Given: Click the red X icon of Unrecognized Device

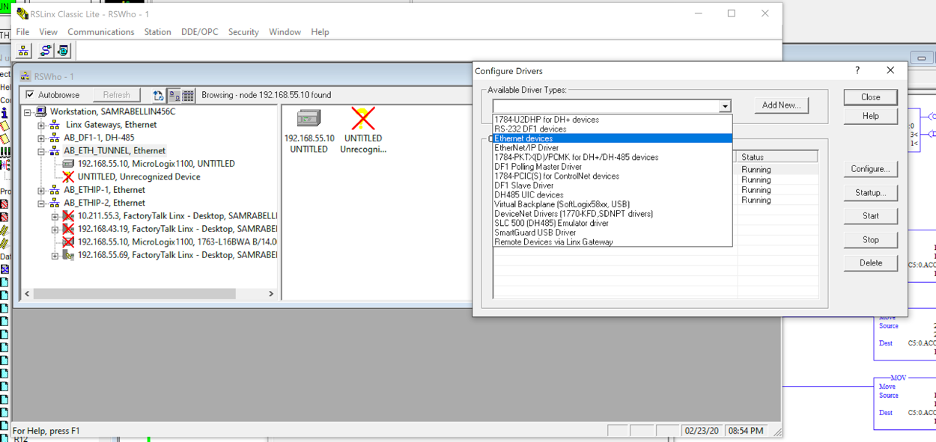Looking at the screenshot, I should [x=68, y=177].
